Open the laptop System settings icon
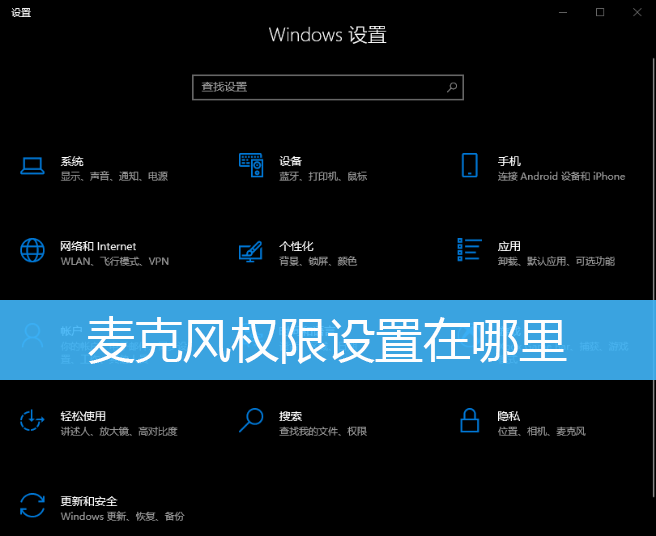This screenshot has height=536, width=656. (x=32, y=166)
